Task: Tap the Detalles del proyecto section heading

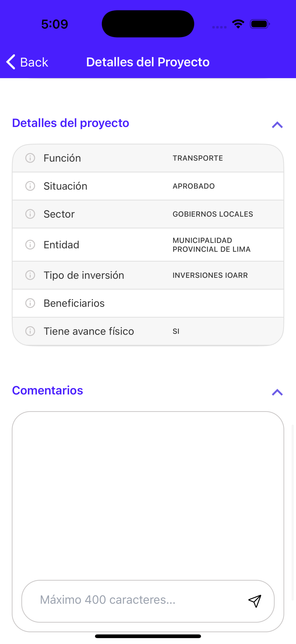Action: [x=71, y=123]
